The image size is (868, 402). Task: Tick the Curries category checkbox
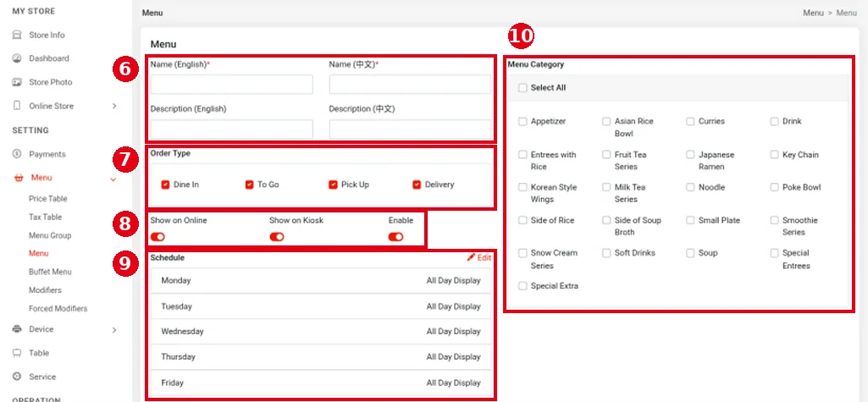[690, 122]
